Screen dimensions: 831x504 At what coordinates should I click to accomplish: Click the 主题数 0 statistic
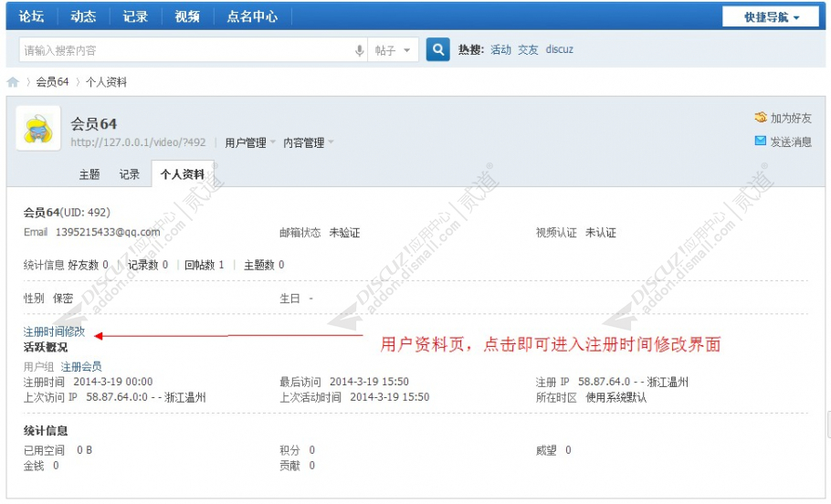(x=264, y=265)
